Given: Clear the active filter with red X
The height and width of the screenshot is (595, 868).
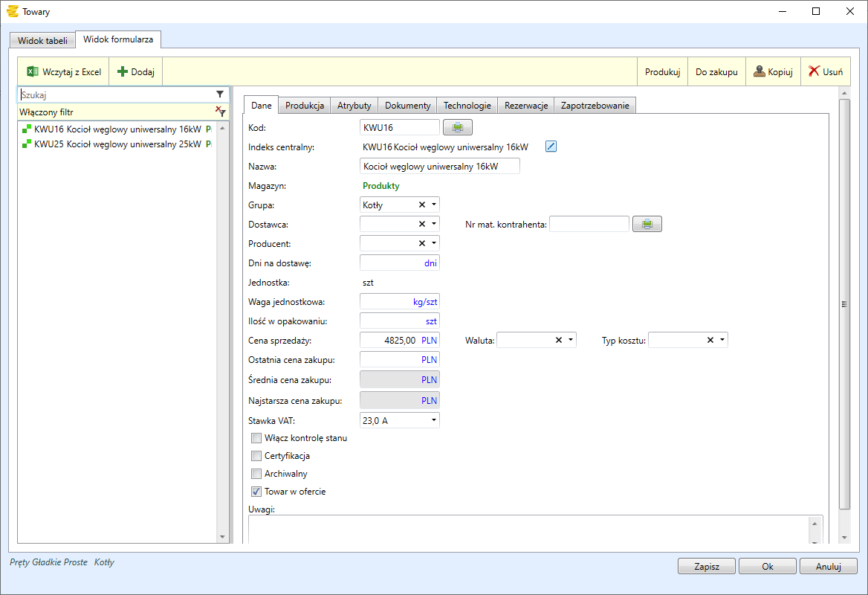Looking at the screenshot, I should [219, 111].
